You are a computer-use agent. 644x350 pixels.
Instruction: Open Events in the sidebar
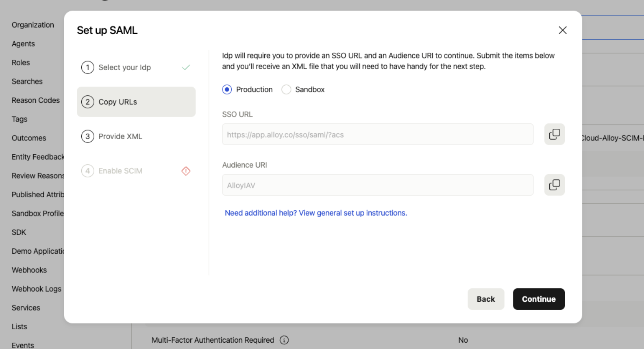[23, 346]
